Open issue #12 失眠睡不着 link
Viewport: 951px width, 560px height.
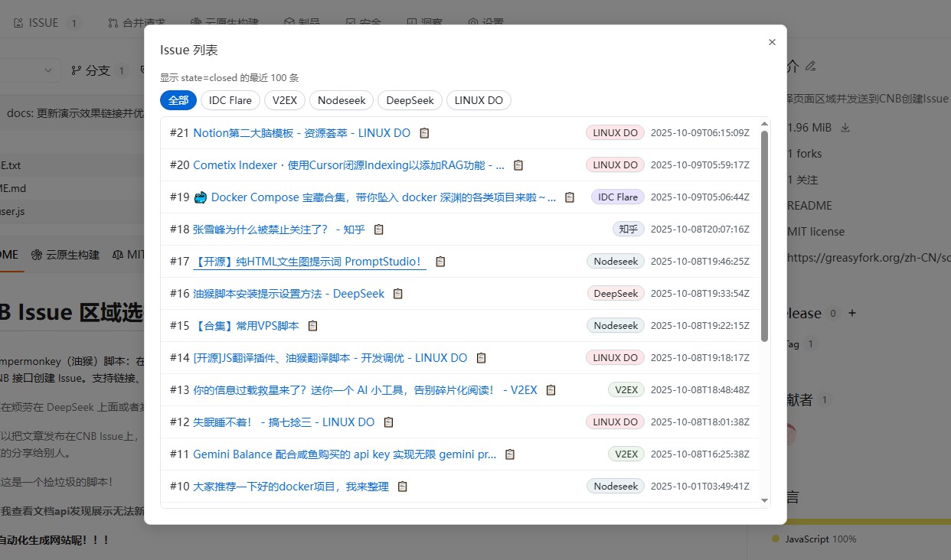point(284,422)
